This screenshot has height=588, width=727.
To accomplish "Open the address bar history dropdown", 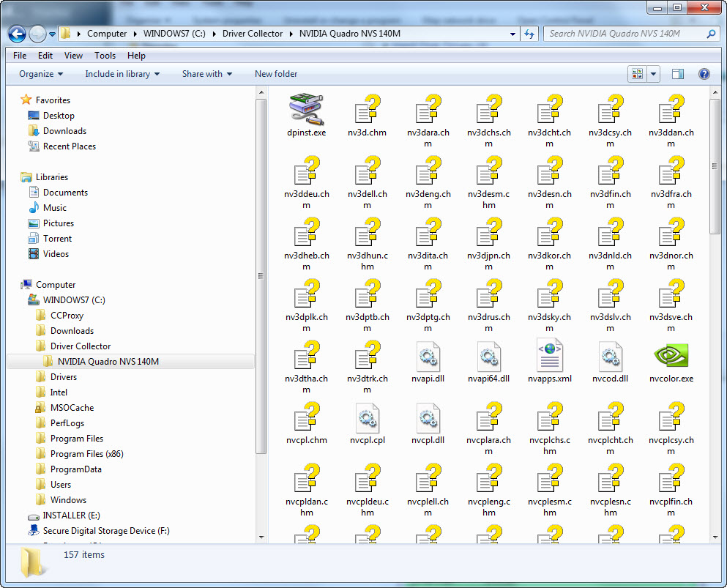I will tap(512, 34).
